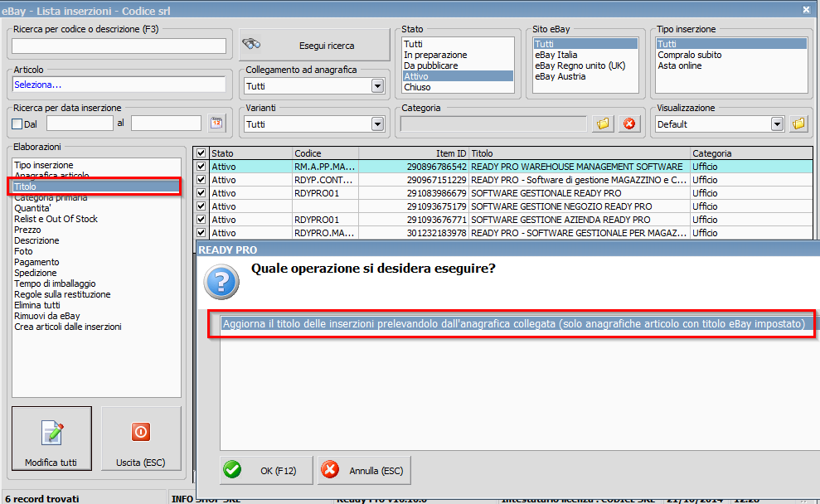Image resolution: width=820 pixels, height=504 pixels.
Task: Select Pagamento in Elaborazioni list
Action: click(x=96, y=262)
